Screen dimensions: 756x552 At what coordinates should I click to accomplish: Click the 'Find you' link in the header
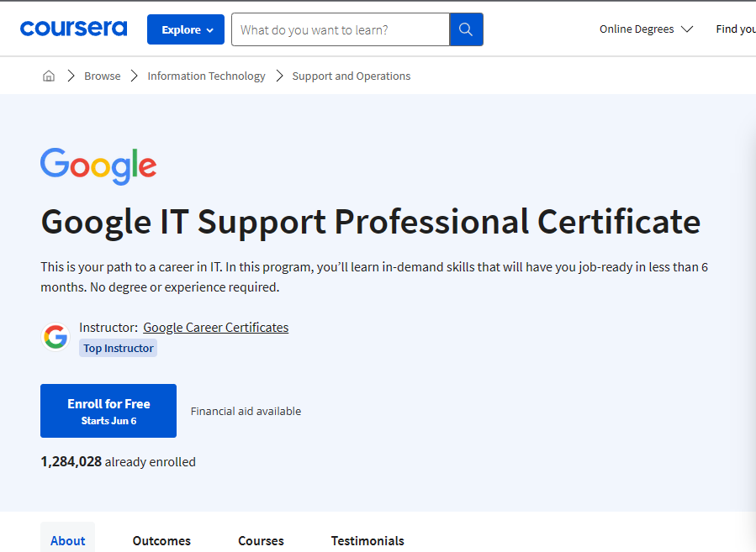[736, 29]
